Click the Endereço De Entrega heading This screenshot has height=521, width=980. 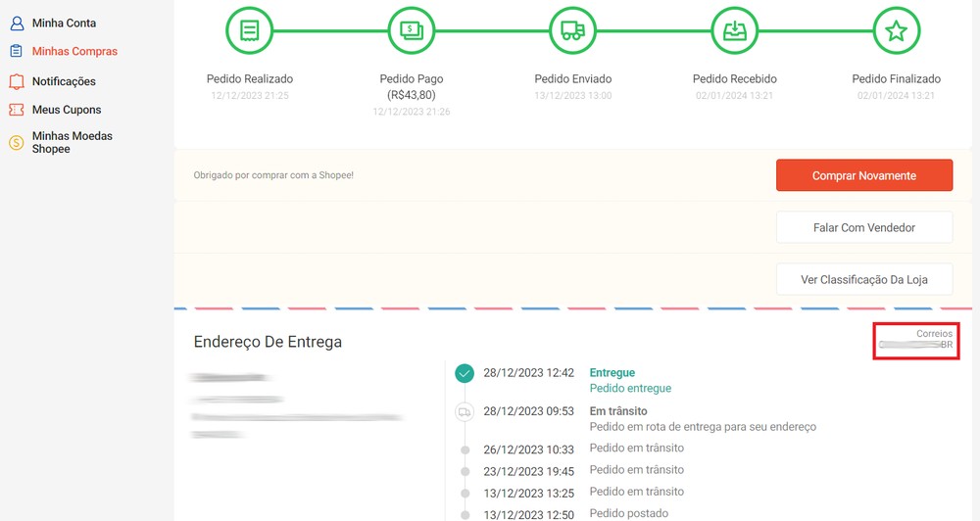click(268, 342)
